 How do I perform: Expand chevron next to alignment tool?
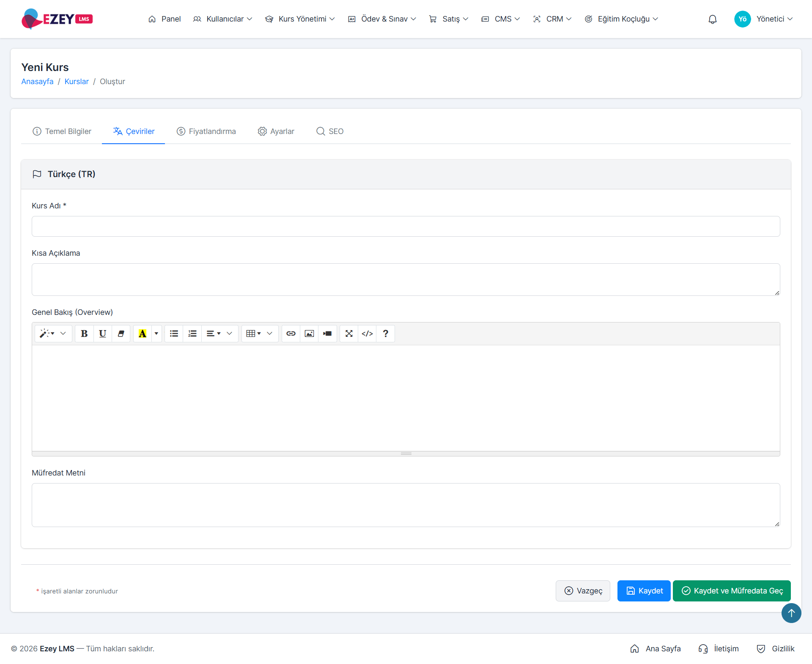tap(230, 333)
